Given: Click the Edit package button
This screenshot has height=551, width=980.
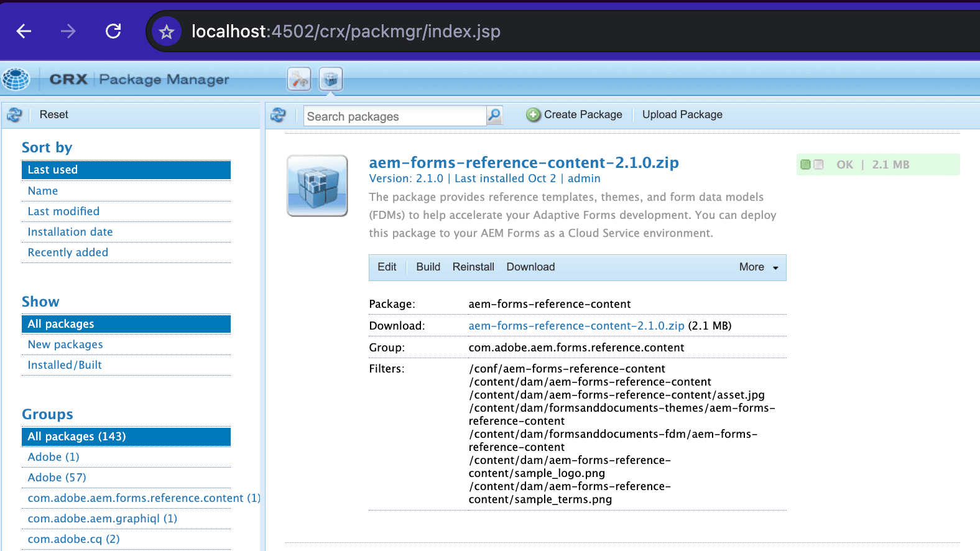Looking at the screenshot, I should [387, 267].
